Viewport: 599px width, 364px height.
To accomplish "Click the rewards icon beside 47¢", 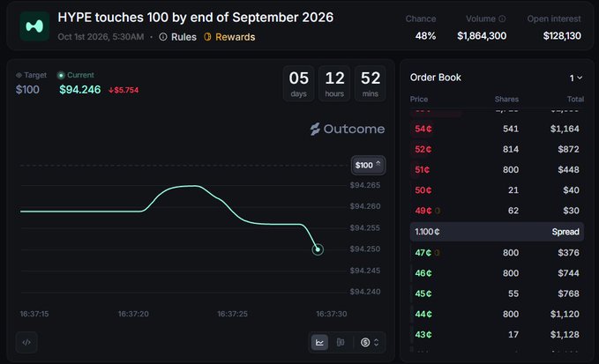I will point(437,253).
